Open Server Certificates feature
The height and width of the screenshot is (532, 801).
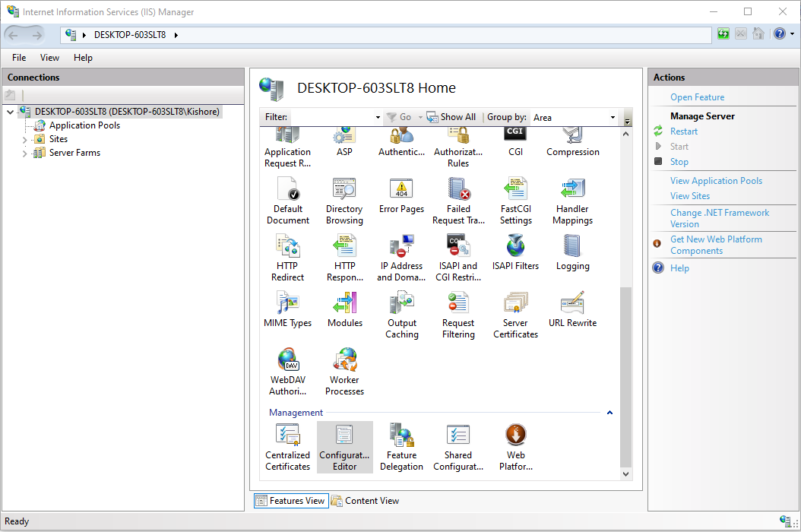(x=515, y=315)
